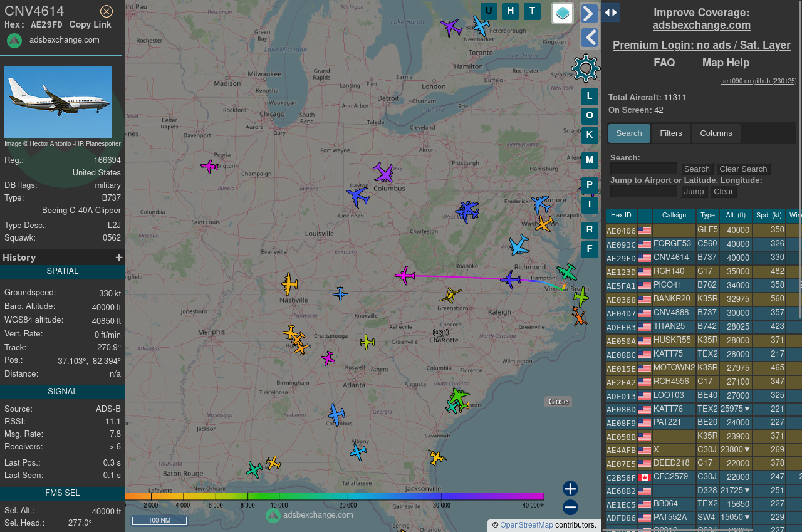Select the magenta aircraft at trail's west end
The height and width of the screenshot is (532, 802).
coord(405,275)
